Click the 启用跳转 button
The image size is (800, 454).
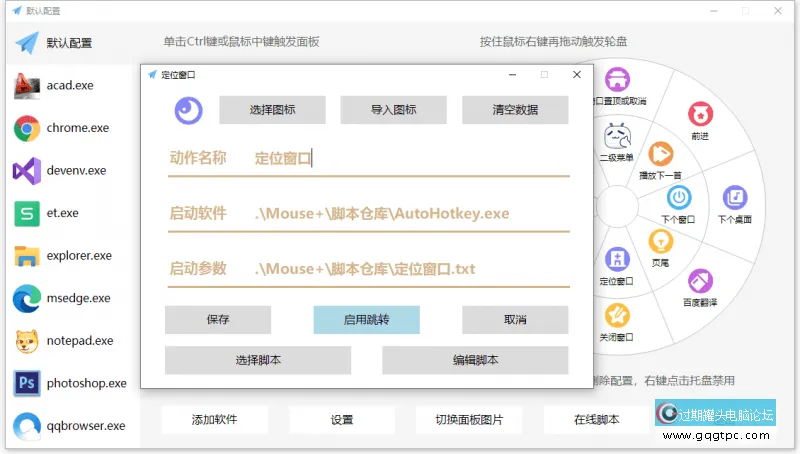(x=366, y=320)
